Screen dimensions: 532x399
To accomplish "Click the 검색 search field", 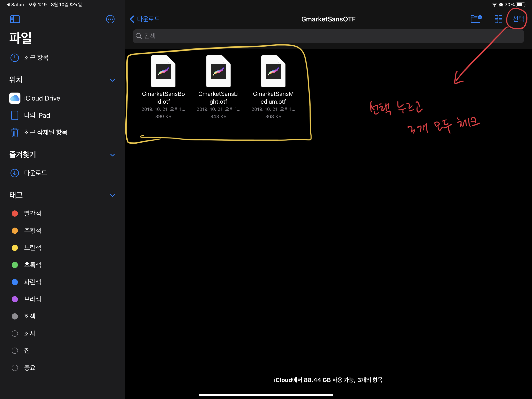I will tap(328, 36).
